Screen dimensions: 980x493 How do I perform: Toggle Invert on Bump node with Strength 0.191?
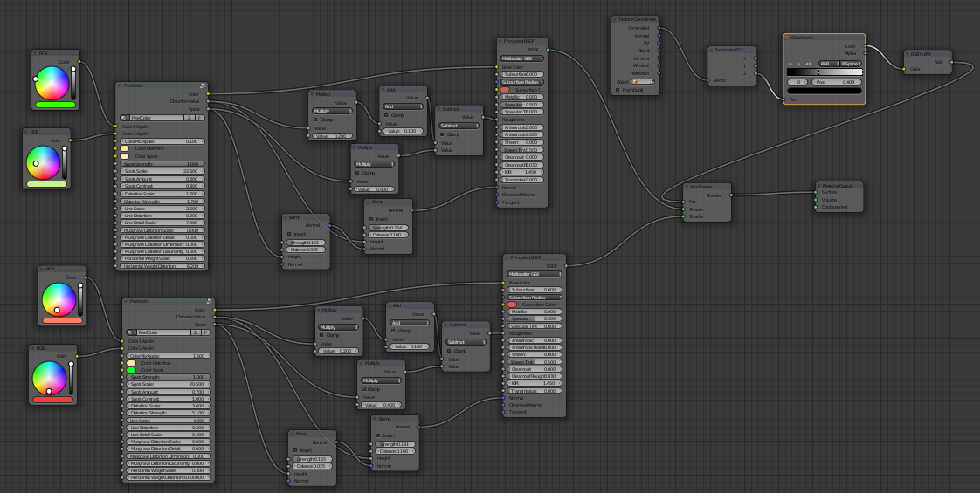(x=377, y=435)
